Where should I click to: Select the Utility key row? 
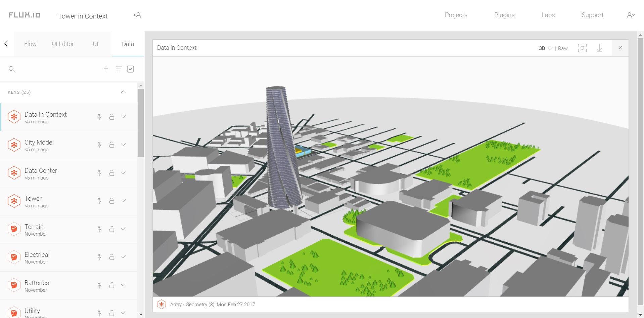[x=69, y=309]
